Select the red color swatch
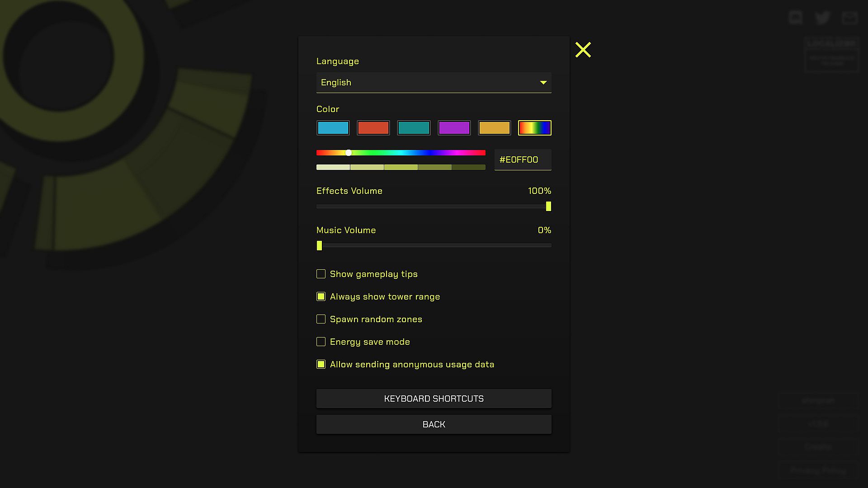Viewport: 868px width, 488px height. coord(373,128)
